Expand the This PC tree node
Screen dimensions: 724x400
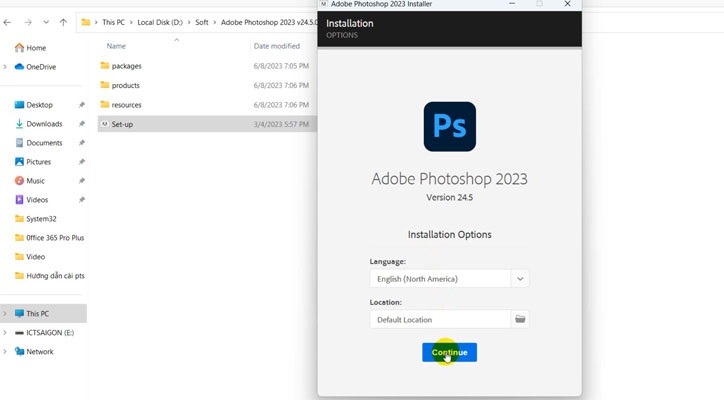[x=6, y=314]
